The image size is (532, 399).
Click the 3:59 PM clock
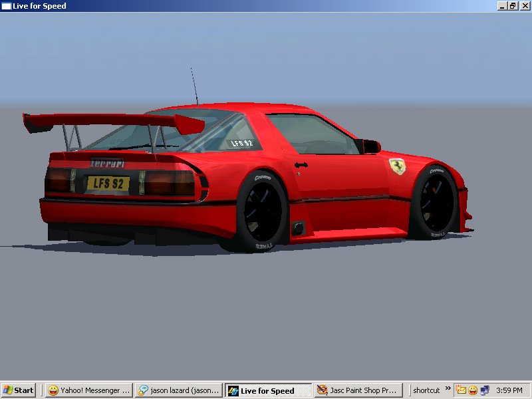509,390
